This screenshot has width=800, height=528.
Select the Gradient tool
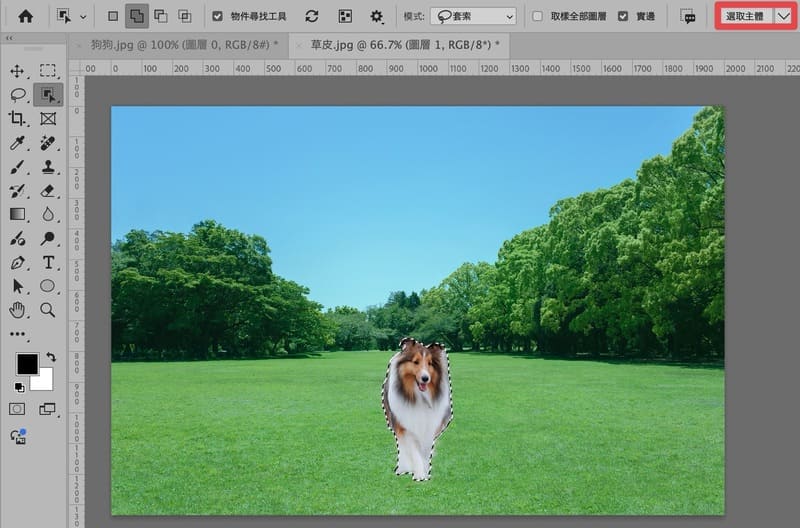(x=17, y=214)
